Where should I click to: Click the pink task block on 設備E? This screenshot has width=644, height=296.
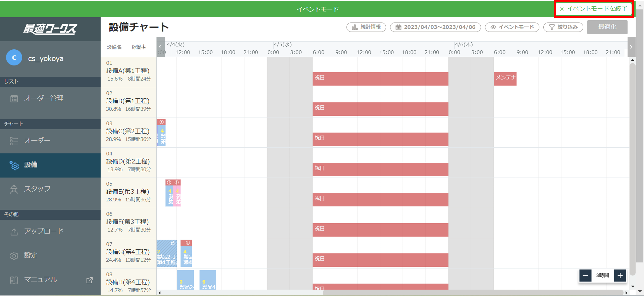click(x=177, y=196)
